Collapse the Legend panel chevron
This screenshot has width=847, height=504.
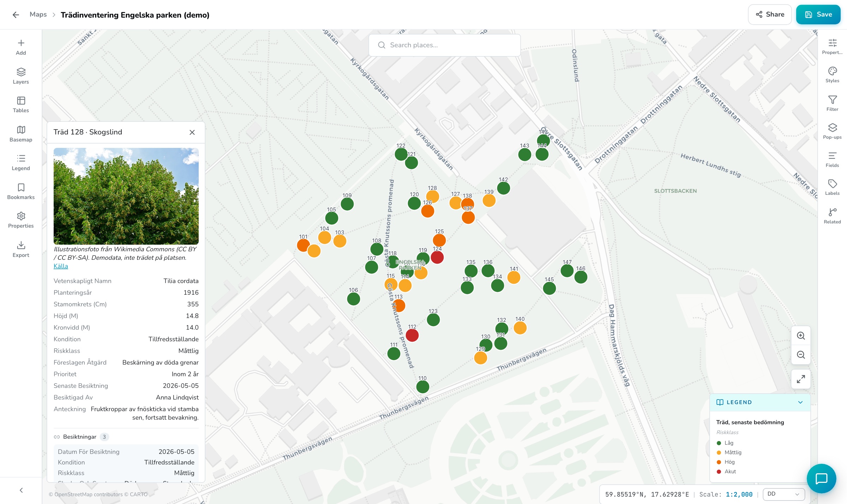coord(800,402)
